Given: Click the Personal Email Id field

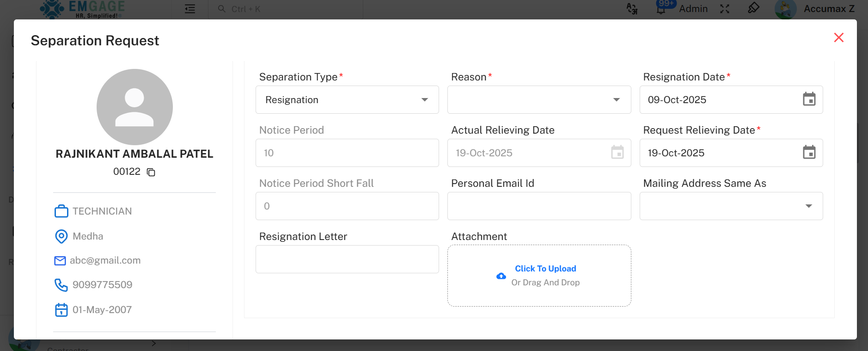Looking at the screenshot, I should (x=538, y=206).
